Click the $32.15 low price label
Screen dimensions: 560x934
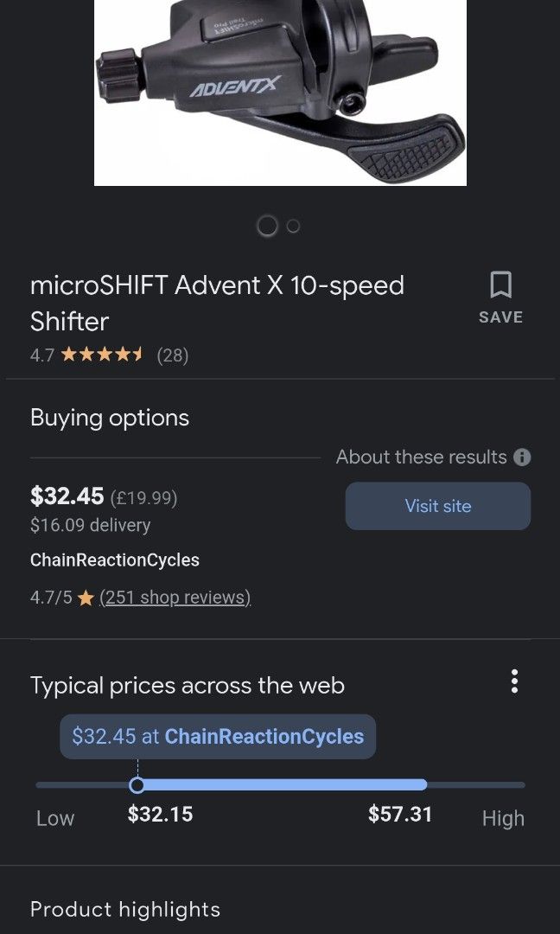[160, 815]
